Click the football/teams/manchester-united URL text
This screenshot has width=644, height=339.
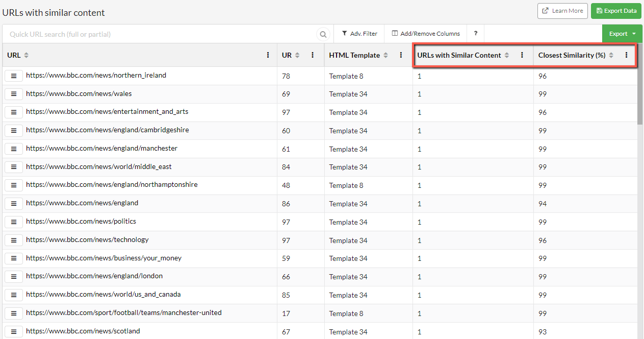point(124,312)
